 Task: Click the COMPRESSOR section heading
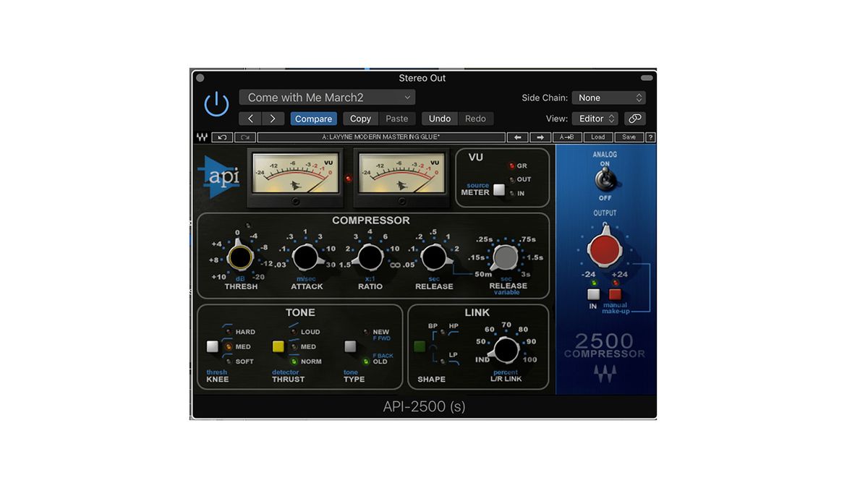point(371,221)
